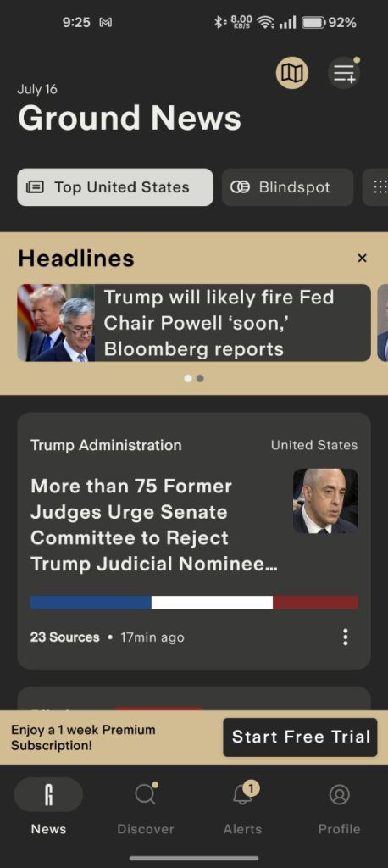Image resolution: width=388 pixels, height=868 pixels.
Task: Tap the bias distribution bar's blue segment
Action: click(x=91, y=603)
